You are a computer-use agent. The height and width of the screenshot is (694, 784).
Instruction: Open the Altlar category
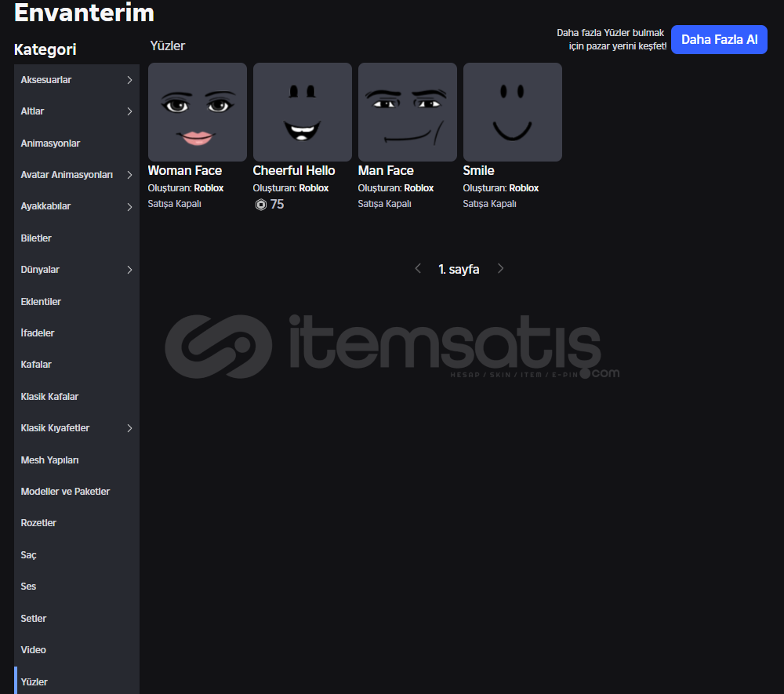(x=77, y=111)
